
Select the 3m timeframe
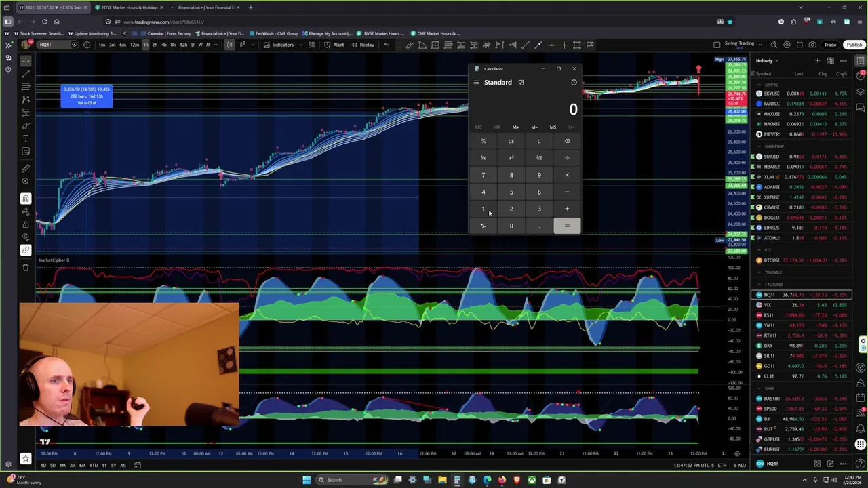112,45
